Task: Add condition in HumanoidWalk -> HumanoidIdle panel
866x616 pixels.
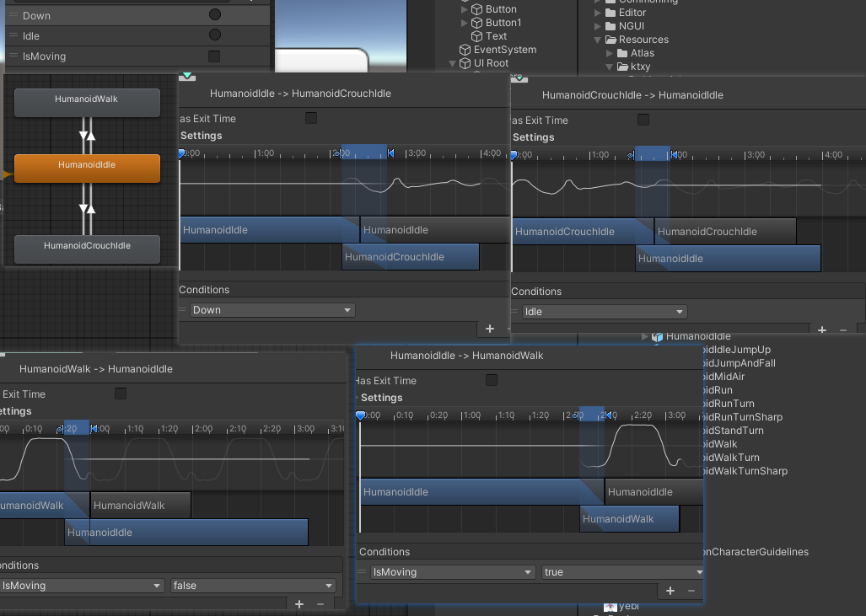Action: pyautogui.click(x=299, y=604)
